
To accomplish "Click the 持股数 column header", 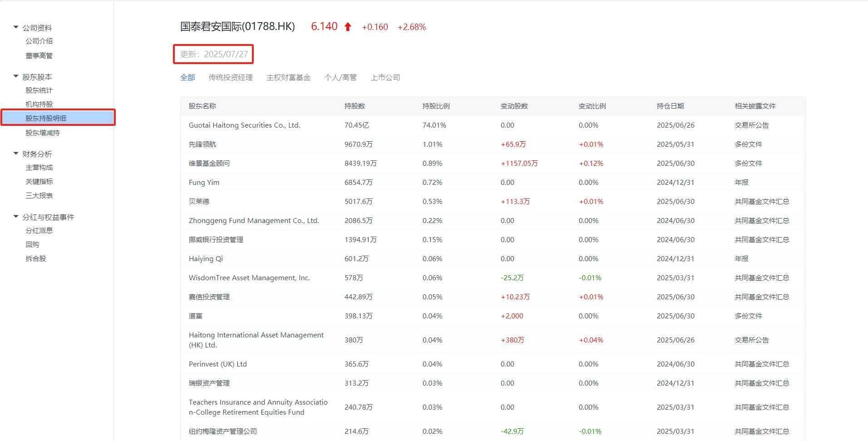I will (355, 106).
